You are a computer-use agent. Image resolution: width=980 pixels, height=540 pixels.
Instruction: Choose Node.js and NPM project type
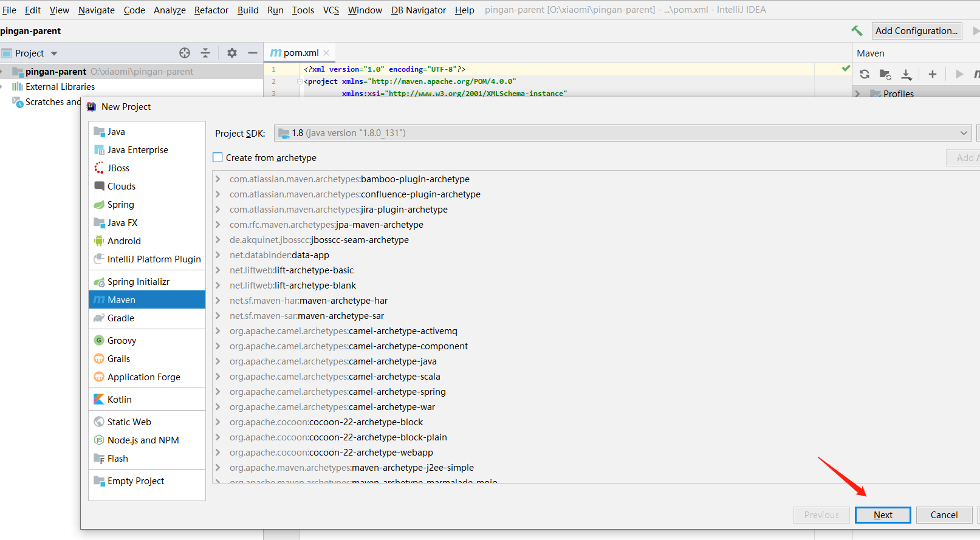click(146, 440)
